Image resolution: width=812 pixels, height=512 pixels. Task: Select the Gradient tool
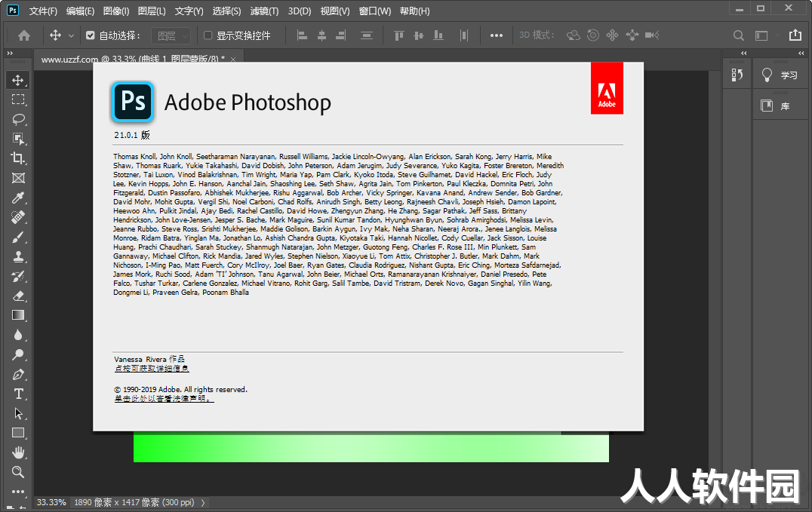18,315
